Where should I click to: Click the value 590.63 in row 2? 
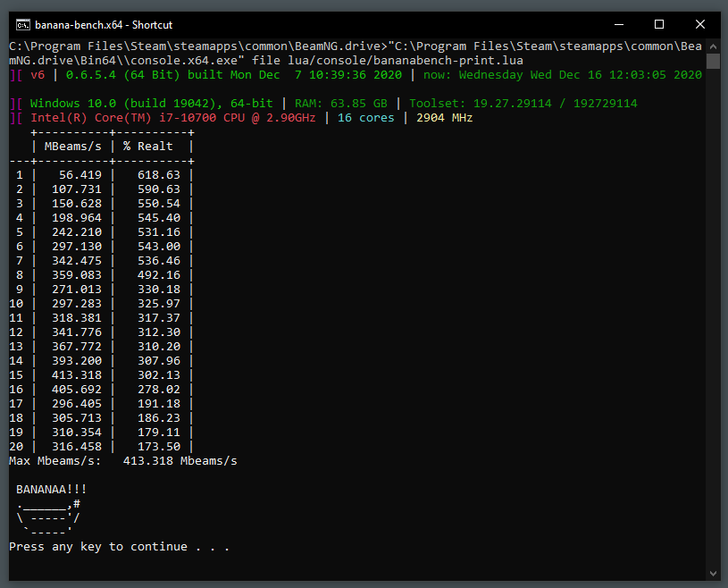[x=159, y=189]
